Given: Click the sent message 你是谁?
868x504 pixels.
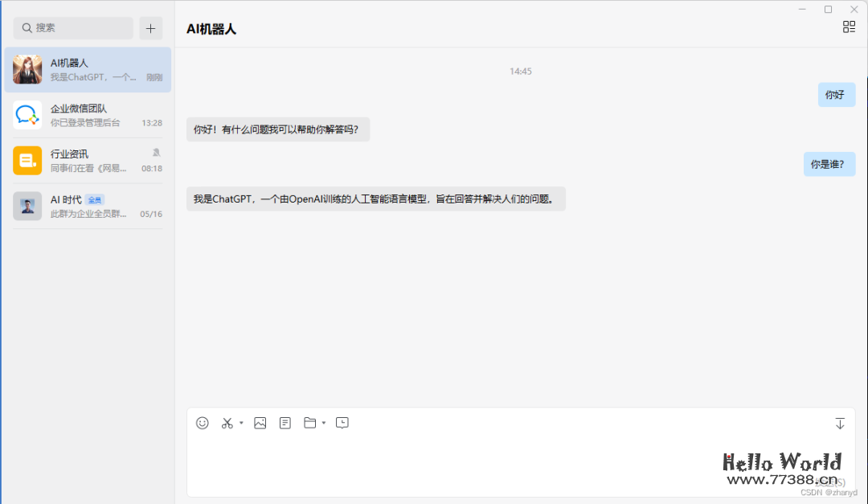Looking at the screenshot, I should point(829,165).
